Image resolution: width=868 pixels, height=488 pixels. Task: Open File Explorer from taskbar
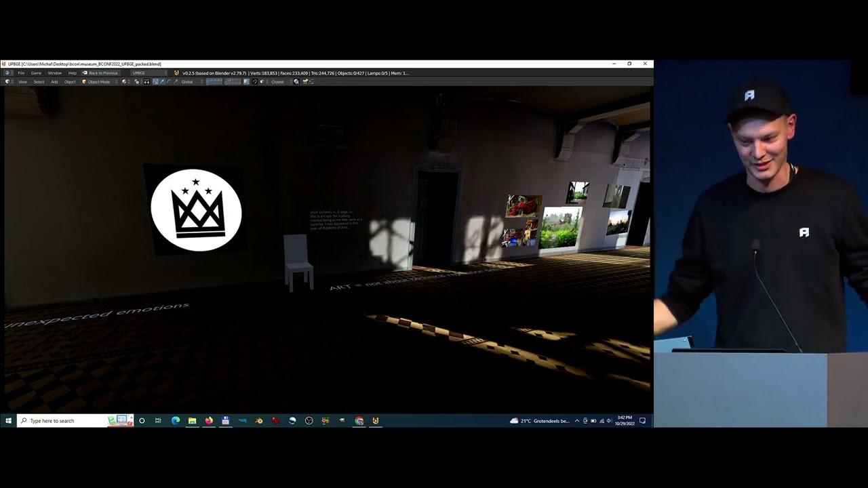tap(193, 421)
